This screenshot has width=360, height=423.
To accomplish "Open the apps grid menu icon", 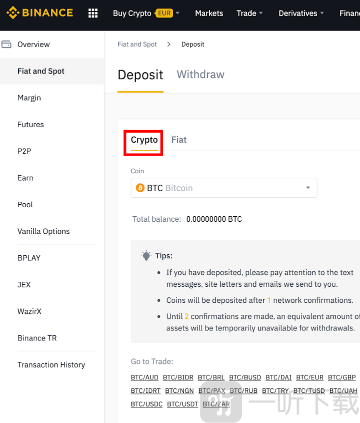I will [93, 13].
